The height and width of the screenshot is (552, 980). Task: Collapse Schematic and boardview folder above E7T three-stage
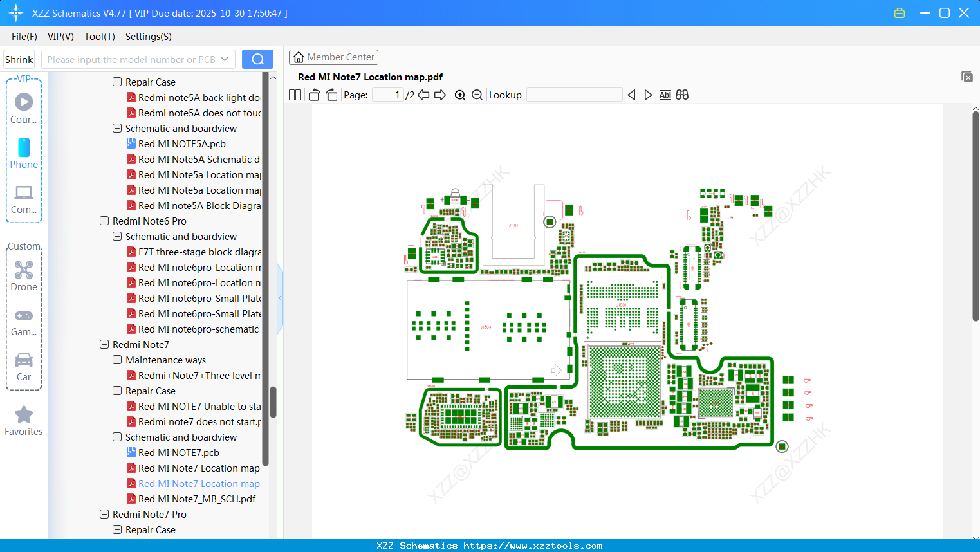tap(117, 236)
